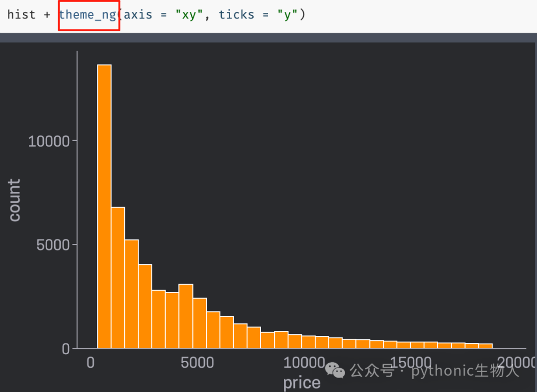Click the 0 tick label on count axis
537x392 pixels.
click(x=66, y=349)
